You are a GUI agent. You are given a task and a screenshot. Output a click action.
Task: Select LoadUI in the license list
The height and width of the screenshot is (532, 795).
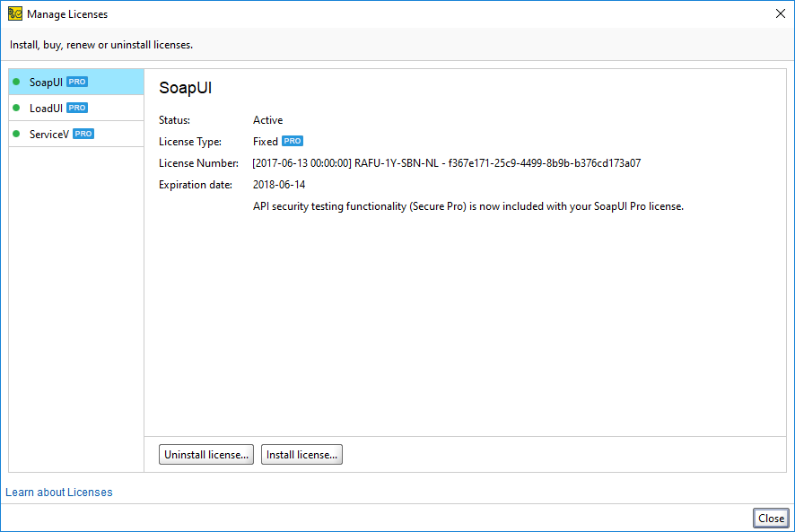[x=76, y=108]
